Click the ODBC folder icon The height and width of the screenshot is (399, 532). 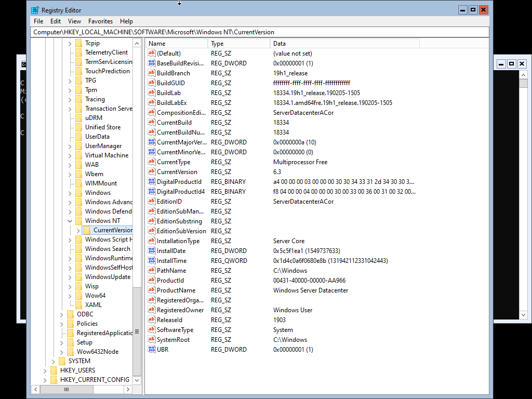coord(71,314)
